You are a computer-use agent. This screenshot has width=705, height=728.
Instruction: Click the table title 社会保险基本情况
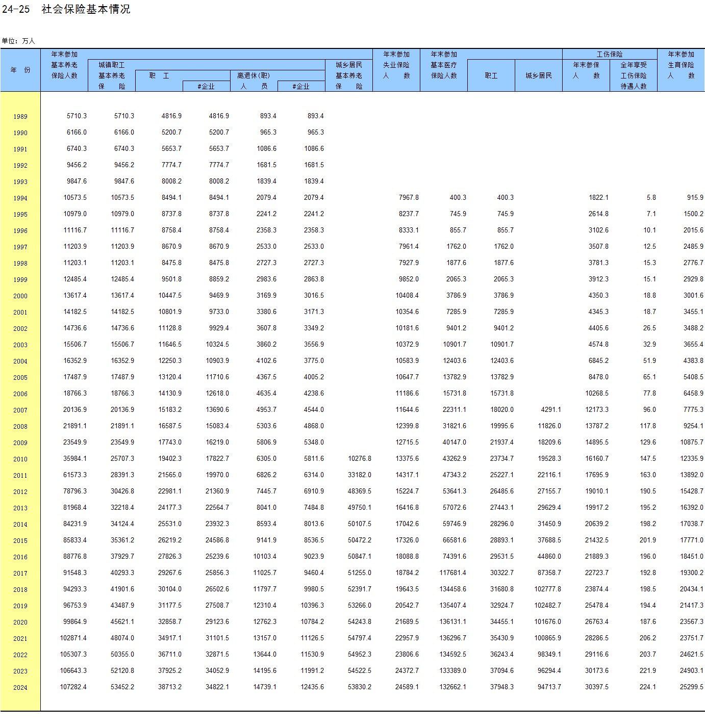tap(86, 9)
